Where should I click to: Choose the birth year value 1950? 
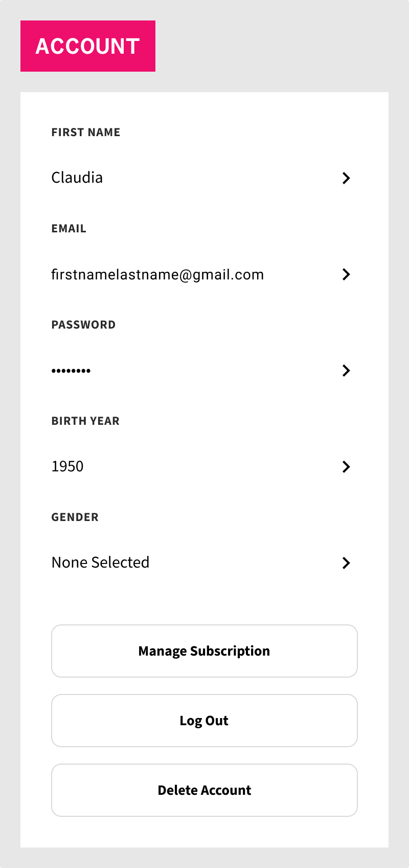(x=67, y=466)
